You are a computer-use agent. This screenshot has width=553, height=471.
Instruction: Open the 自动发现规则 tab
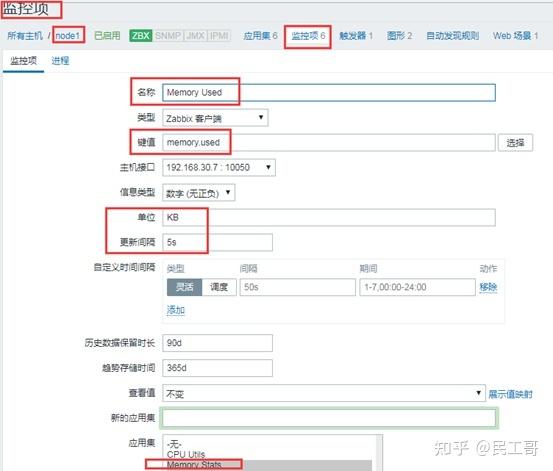pos(452,36)
